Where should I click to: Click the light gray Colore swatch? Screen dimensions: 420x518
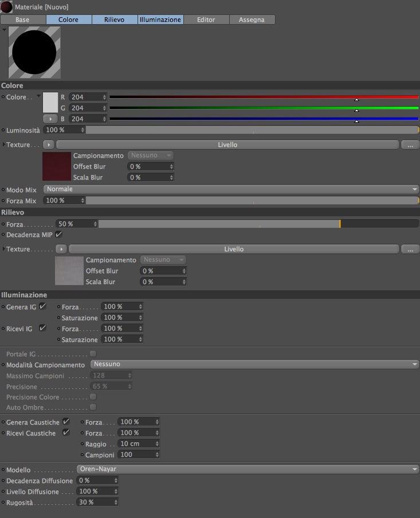click(x=50, y=103)
